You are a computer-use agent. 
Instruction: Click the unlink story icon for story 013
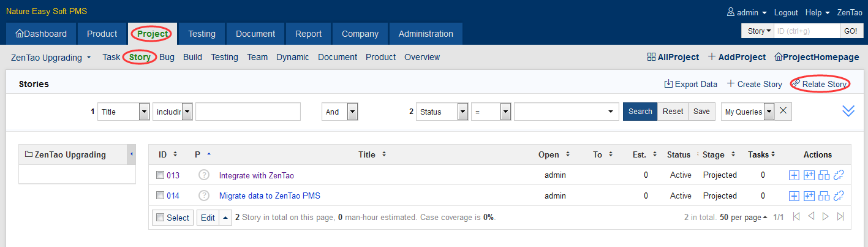[839, 175]
